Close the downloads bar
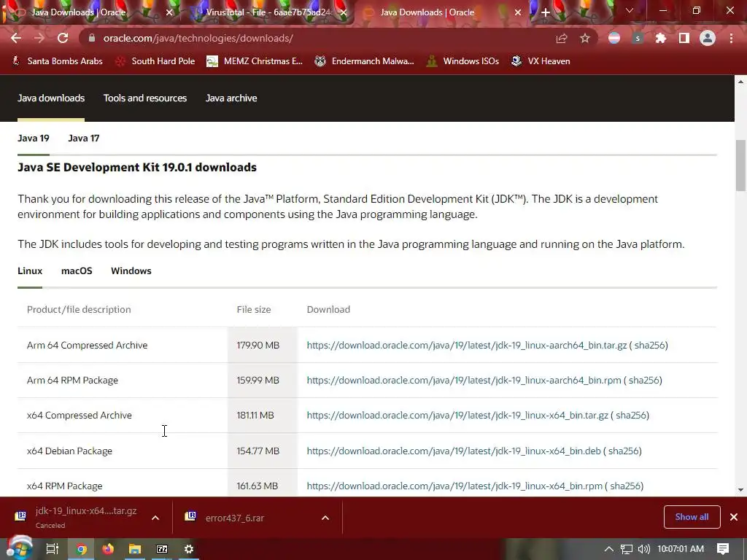Image resolution: width=747 pixels, height=560 pixels. pos(734,517)
